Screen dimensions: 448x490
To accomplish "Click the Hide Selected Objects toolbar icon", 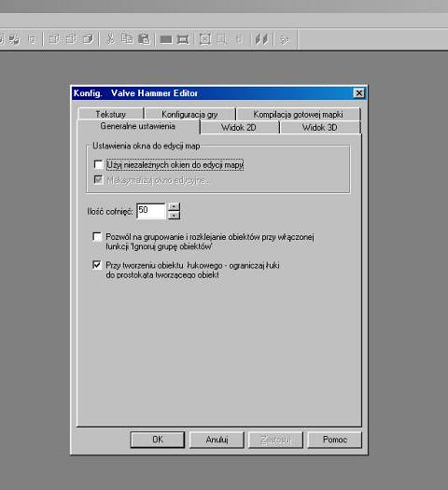I will coord(54,39).
